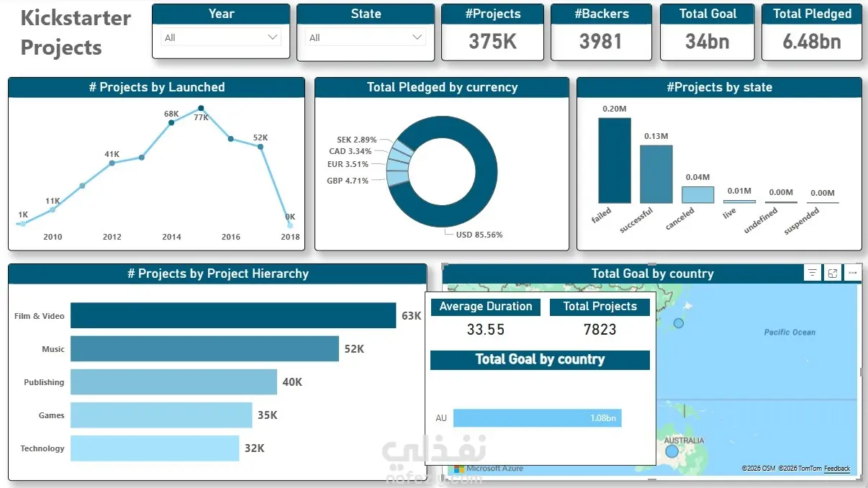The width and height of the screenshot is (868, 488).
Task: Select the Total Goal 34bn card
Action: [707, 32]
